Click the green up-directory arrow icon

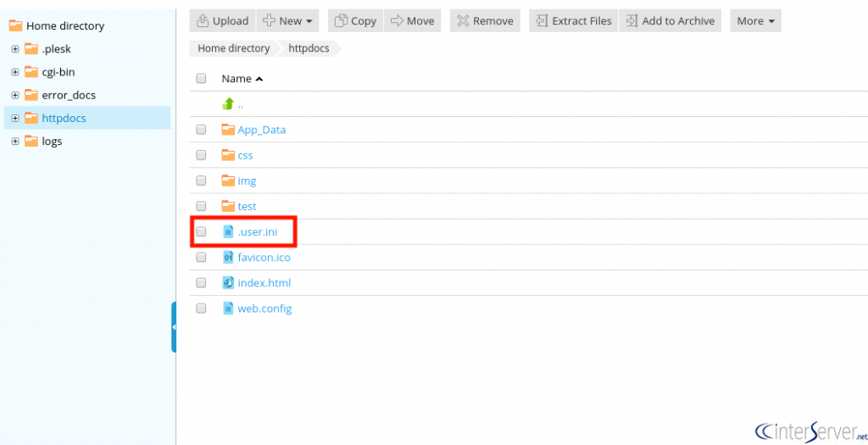coord(228,103)
